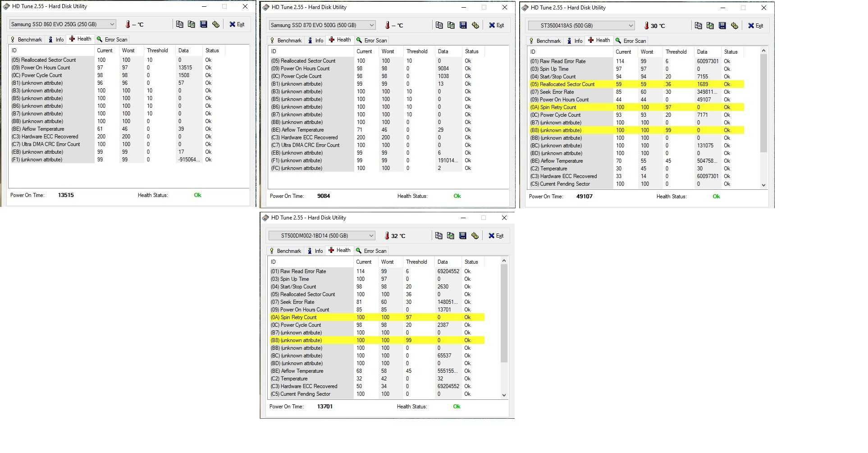This screenshot has height=453, width=868.
Task: Select highlighted Spin Retry Count row in ST500DM002
Action: [x=377, y=317]
